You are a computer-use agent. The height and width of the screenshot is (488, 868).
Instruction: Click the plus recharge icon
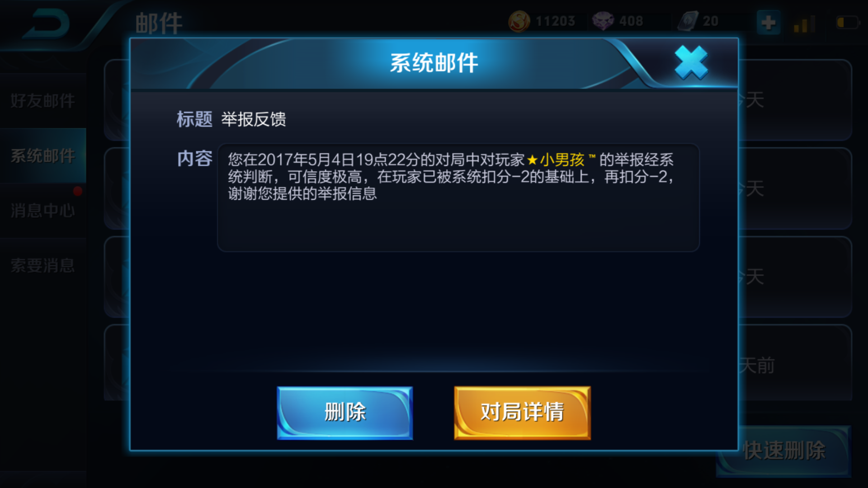pos(769,22)
